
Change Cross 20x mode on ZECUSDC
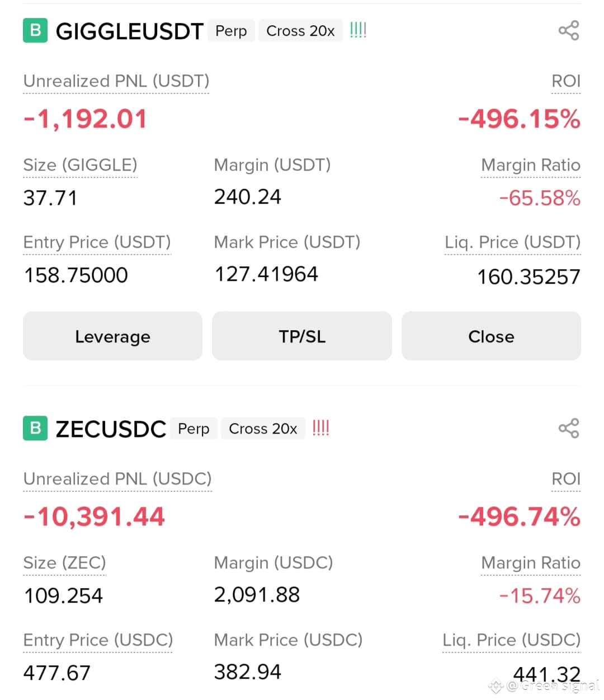tap(263, 429)
